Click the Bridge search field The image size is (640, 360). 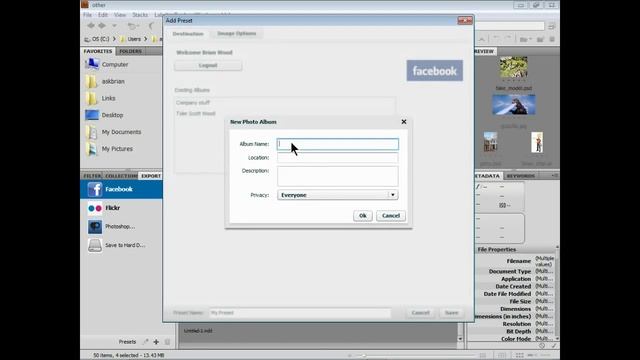(509, 26)
